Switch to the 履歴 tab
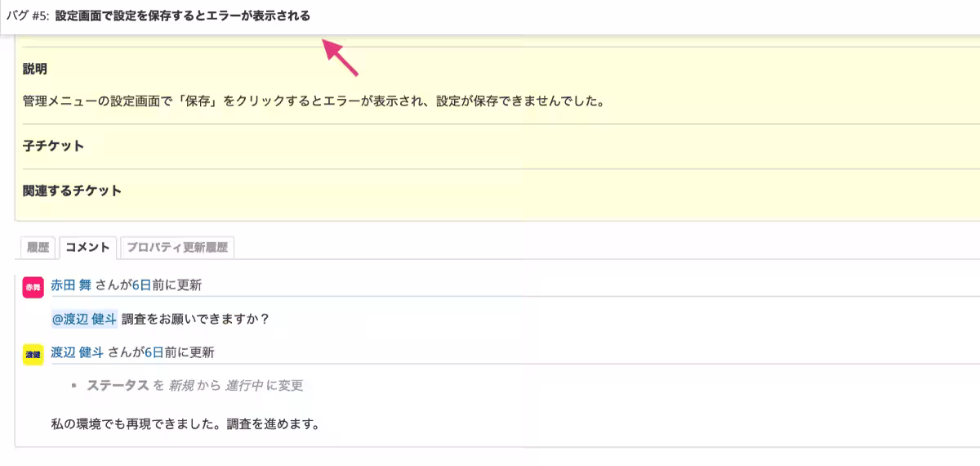980x466 pixels. click(x=38, y=248)
